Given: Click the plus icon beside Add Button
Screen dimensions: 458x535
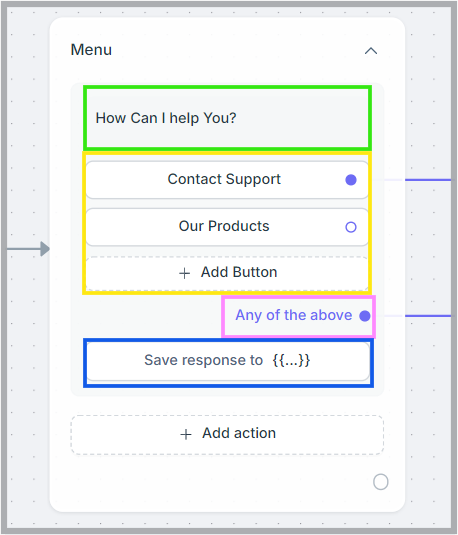Looking at the screenshot, I should [x=184, y=273].
